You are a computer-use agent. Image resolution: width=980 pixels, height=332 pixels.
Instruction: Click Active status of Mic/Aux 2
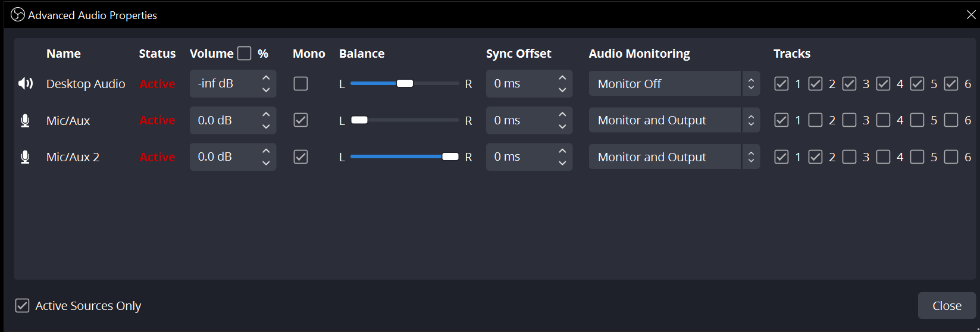[157, 157]
